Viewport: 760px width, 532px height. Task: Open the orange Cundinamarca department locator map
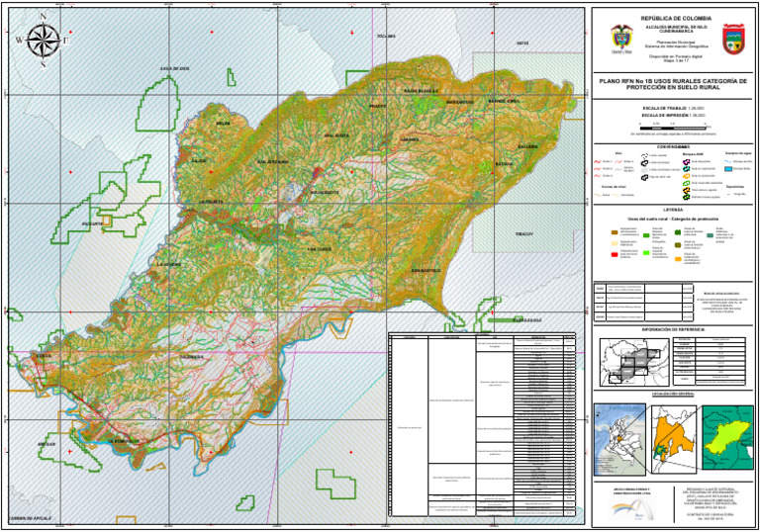pyautogui.click(x=674, y=439)
